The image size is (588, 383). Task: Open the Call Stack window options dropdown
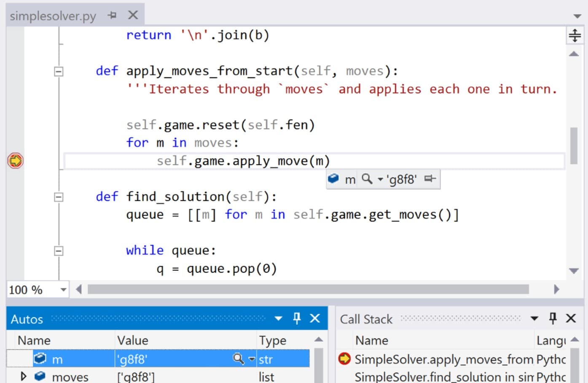point(534,319)
